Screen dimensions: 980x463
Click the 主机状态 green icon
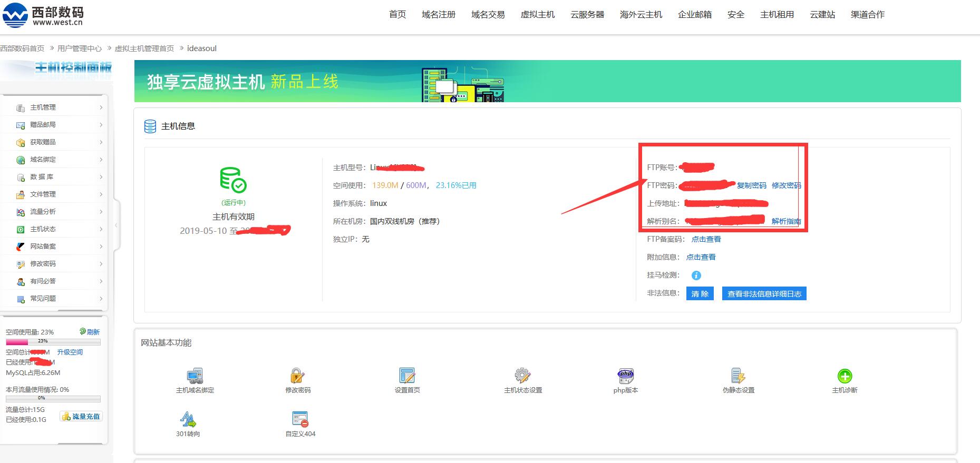coord(21,229)
